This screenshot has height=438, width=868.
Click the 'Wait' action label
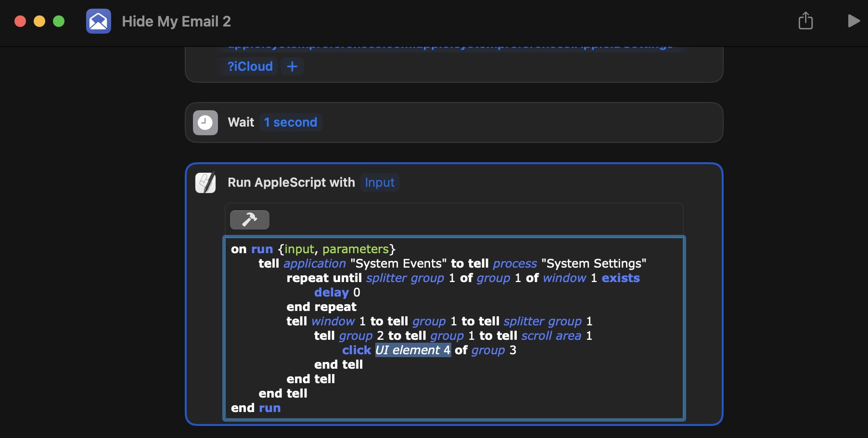241,122
